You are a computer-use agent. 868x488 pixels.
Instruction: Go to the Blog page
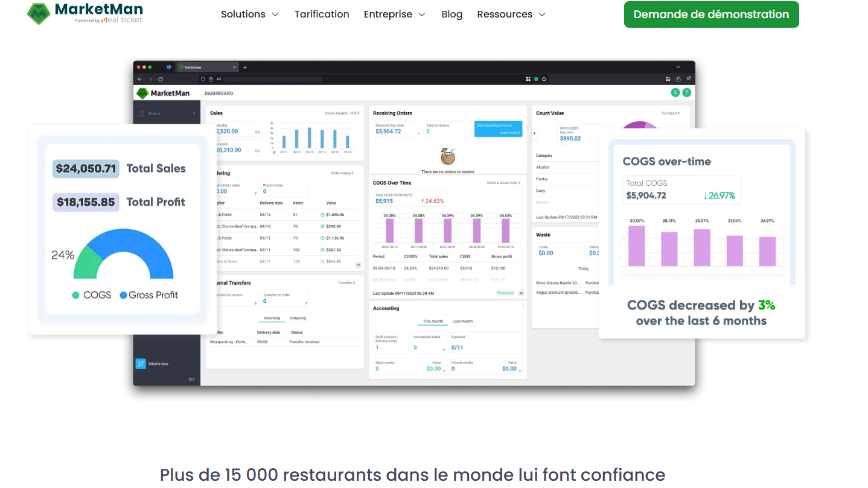[x=452, y=14]
